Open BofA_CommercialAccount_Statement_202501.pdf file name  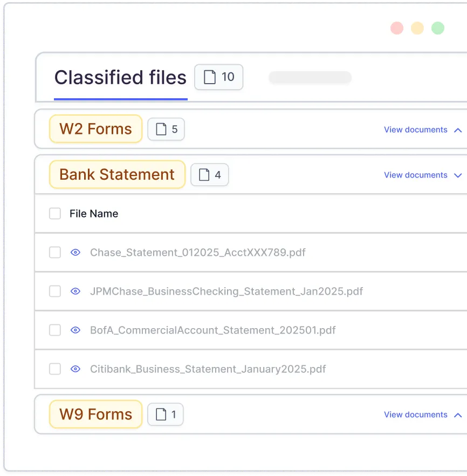(x=213, y=330)
